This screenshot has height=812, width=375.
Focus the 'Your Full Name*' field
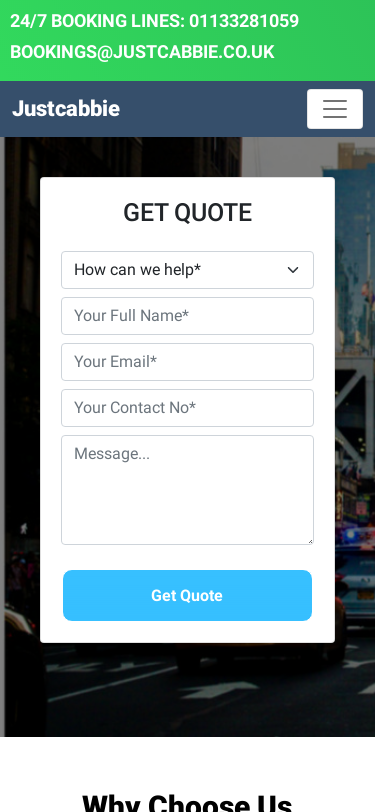point(188,316)
